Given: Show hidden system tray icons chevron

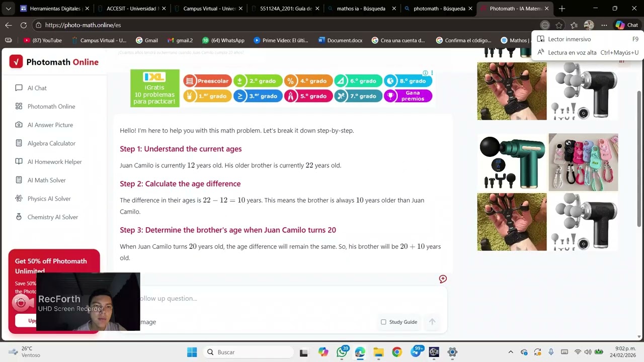Looking at the screenshot, I should [511, 352].
